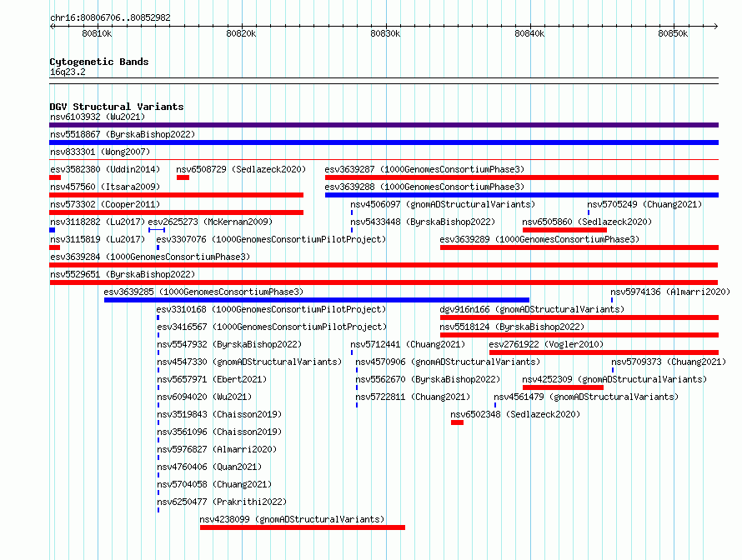Screen dimensions: 742x560
Task: Click the esv2625273 blue bracket glyph
Action: (x=157, y=230)
